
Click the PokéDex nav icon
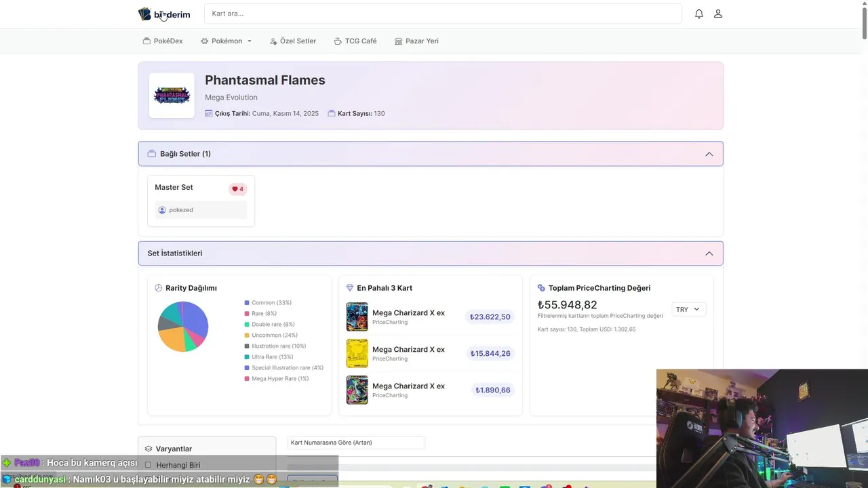(x=146, y=41)
